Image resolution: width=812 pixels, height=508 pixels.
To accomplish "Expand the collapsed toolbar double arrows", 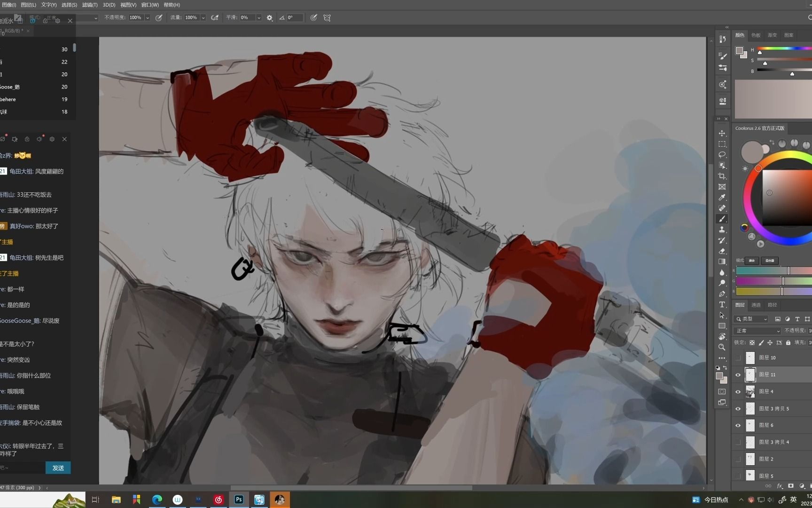I will [x=718, y=119].
